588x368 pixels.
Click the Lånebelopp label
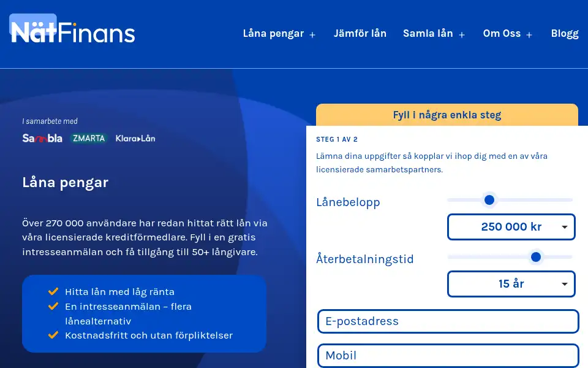click(x=348, y=202)
